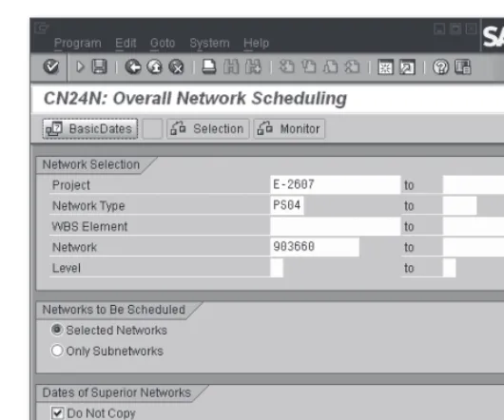Click the Last Page icon
Screen dimensions: 504x420
tap(352, 67)
